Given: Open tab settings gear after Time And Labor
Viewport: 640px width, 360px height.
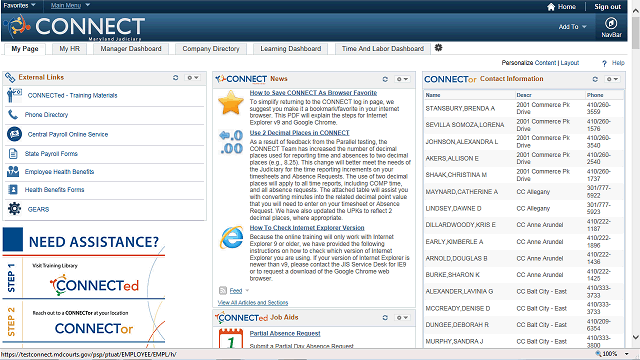Looking at the screenshot, I should 438,48.
